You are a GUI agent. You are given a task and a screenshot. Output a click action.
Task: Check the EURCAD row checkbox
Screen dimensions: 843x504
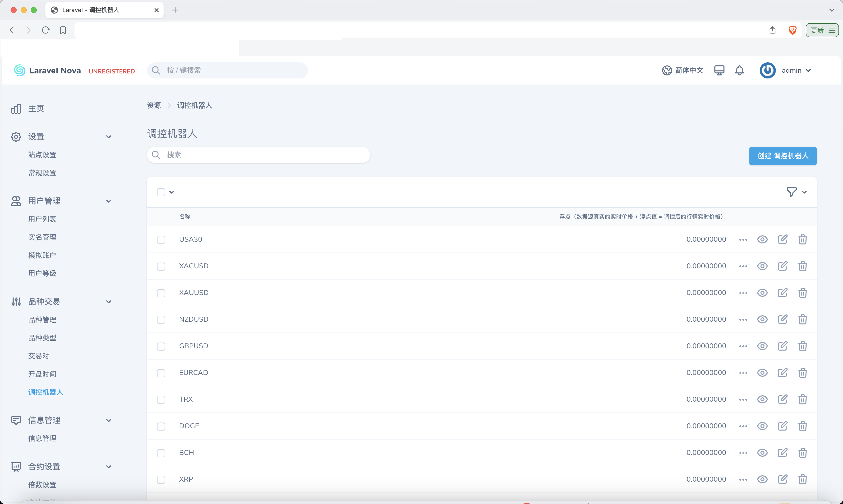pos(161,373)
